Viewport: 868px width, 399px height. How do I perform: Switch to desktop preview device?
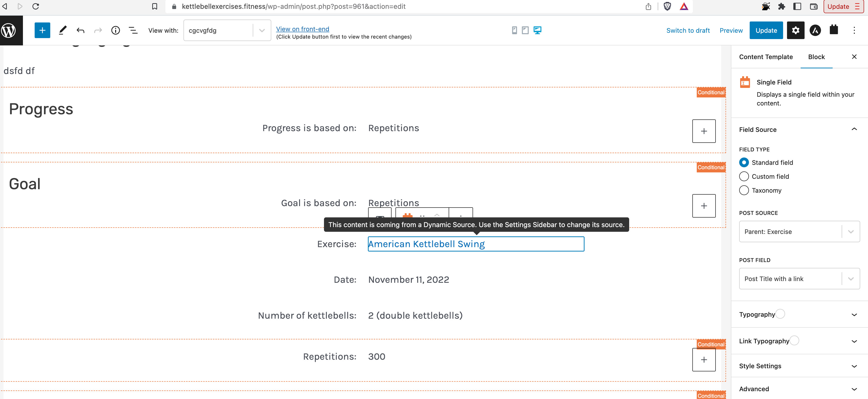point(537,30)
